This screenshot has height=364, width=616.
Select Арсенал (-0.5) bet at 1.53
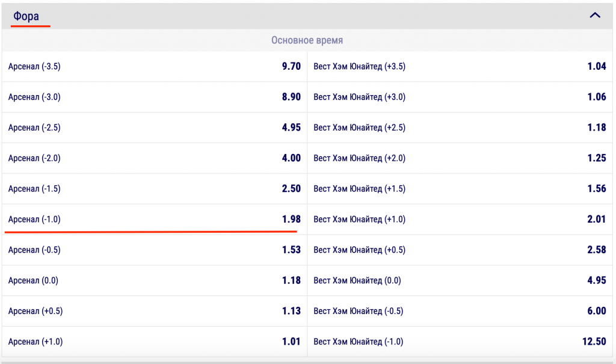[155, 250]
